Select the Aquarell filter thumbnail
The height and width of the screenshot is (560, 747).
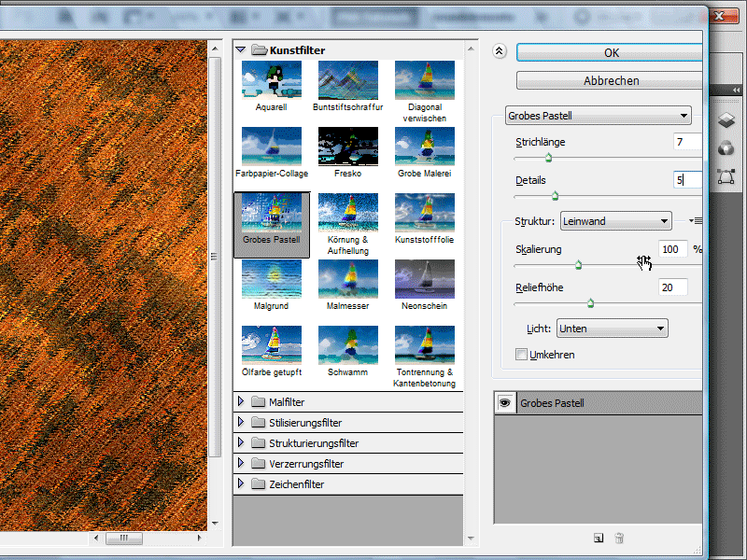pyautogui.click(x=271, y=80)
